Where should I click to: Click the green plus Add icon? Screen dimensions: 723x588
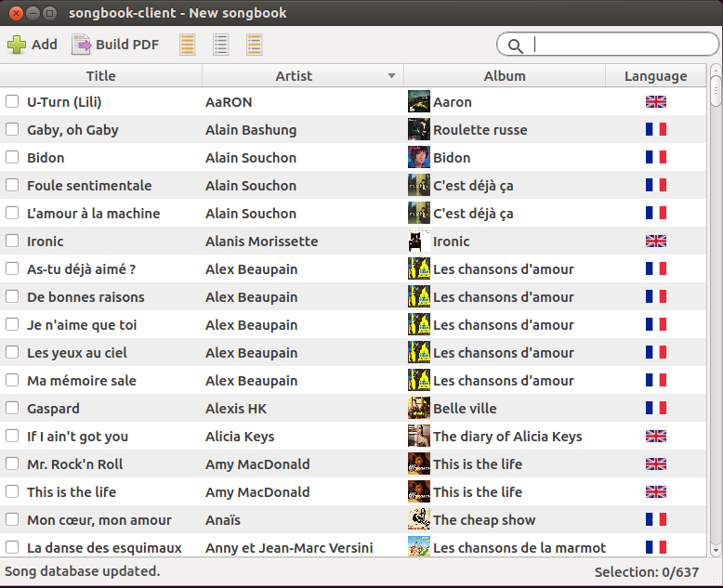17,45
